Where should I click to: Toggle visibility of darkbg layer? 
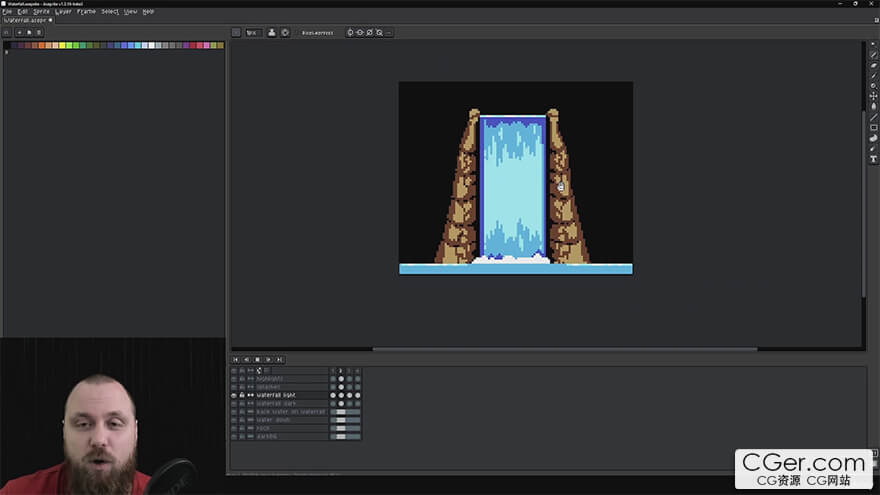coord(234,436)
